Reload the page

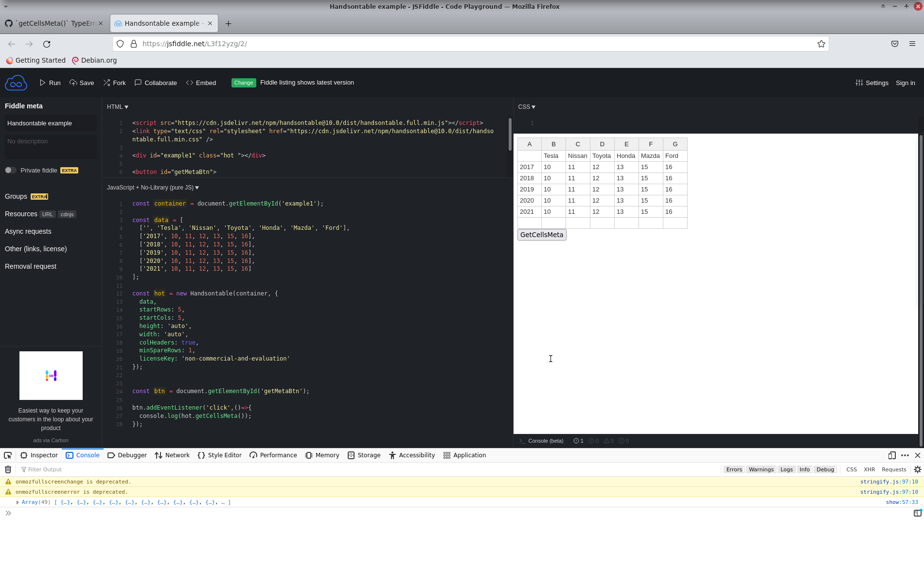47,44
